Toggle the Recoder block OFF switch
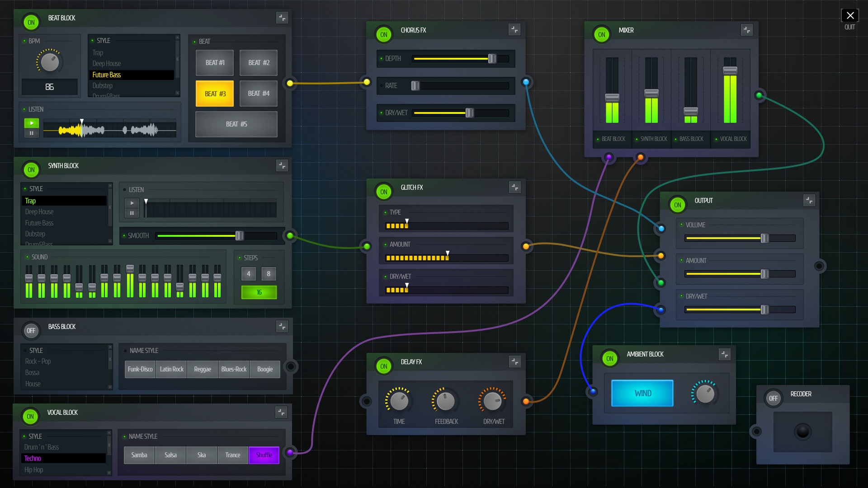Screen dimensions: 868x488 (773, 398)
